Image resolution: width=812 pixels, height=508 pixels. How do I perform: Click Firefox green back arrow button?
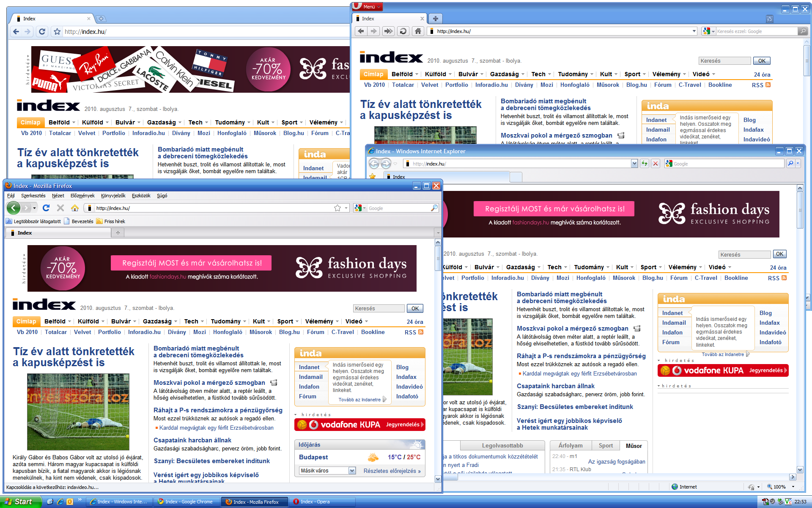tap(14, 208)
